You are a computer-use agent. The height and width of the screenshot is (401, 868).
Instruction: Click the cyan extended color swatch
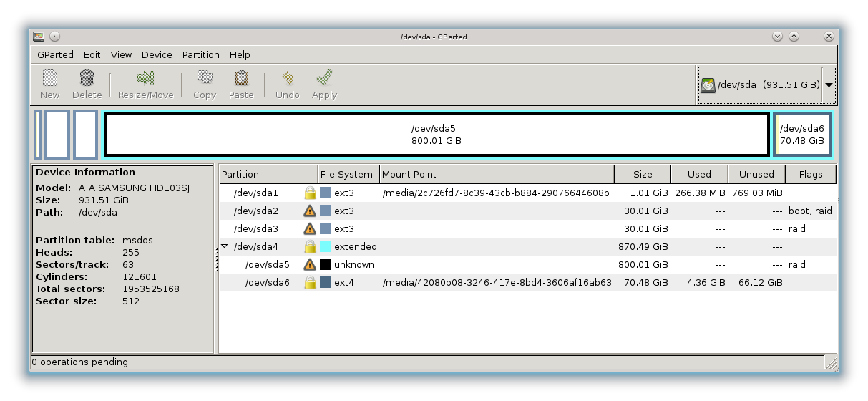pyautogui.click(x=326, y=246)
